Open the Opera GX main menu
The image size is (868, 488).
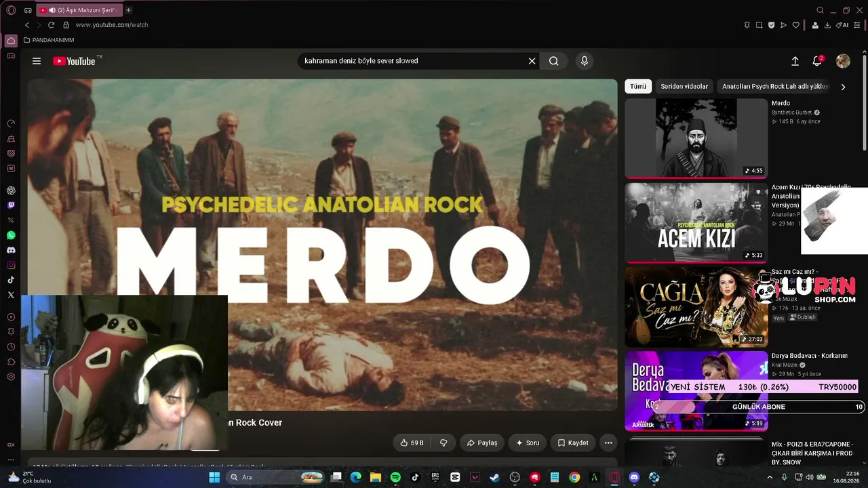[x=11, y=10]
